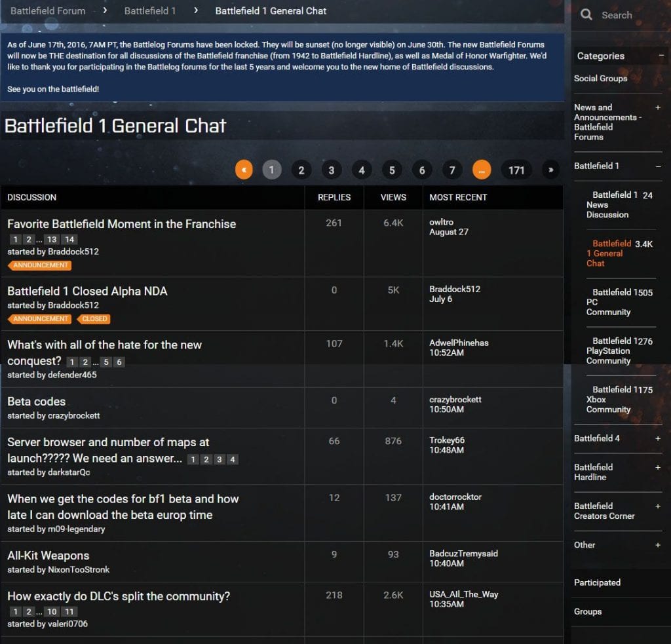Open Favorite Battlefield Moment in the Franchise thread
Screen dimensions: 671x644
(121, 224)
